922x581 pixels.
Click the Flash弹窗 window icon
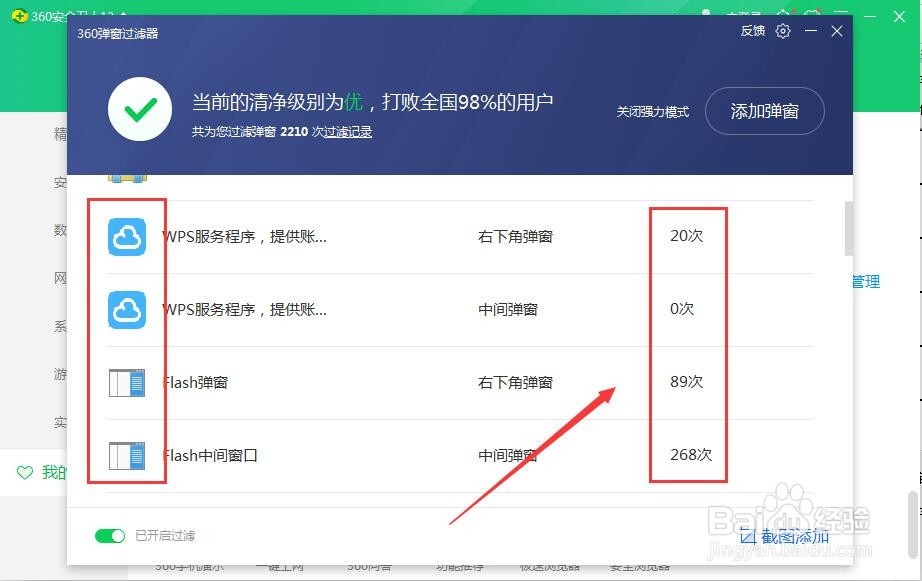point(127,383)
